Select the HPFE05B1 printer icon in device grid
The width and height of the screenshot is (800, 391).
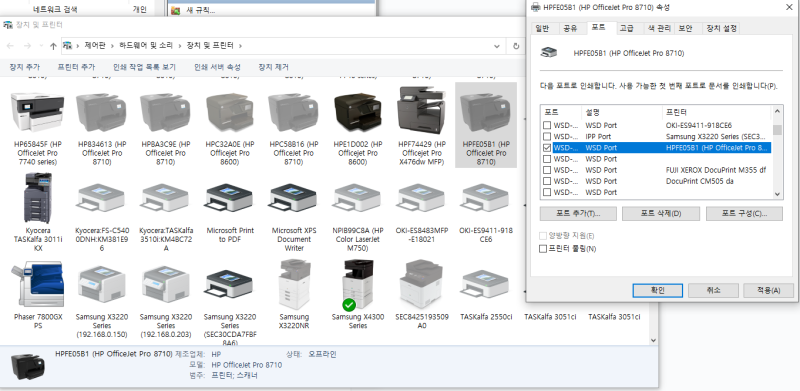[x=485, y=113]
